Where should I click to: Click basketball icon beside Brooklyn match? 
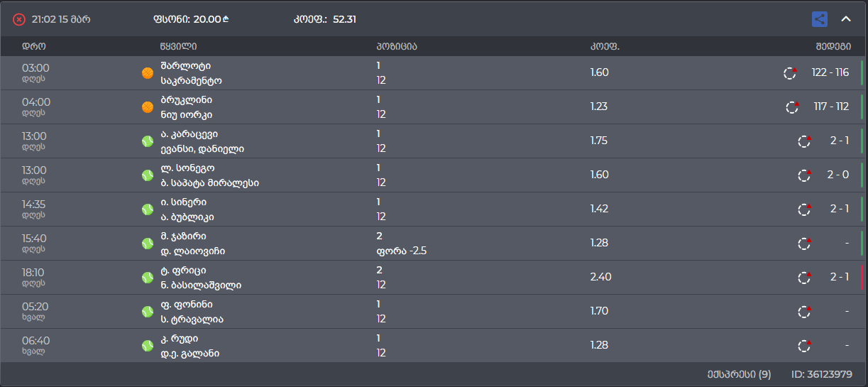tap(148, 107)
